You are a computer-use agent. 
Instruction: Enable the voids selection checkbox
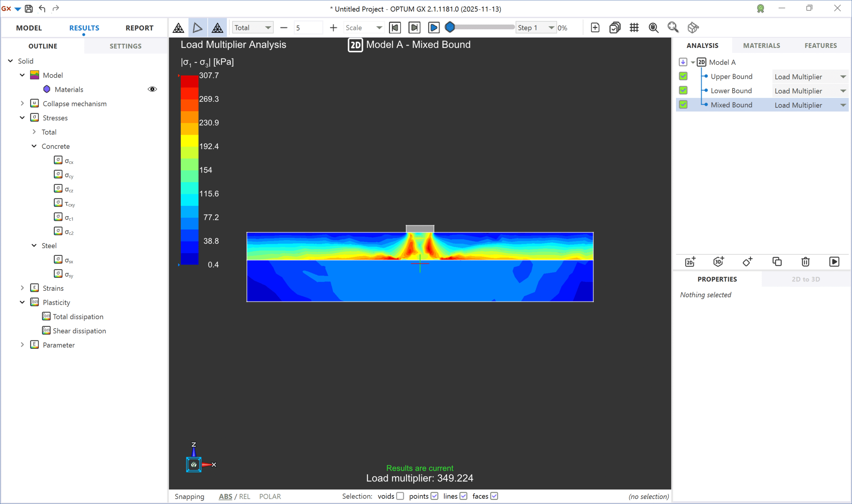[x=400, y=496]
